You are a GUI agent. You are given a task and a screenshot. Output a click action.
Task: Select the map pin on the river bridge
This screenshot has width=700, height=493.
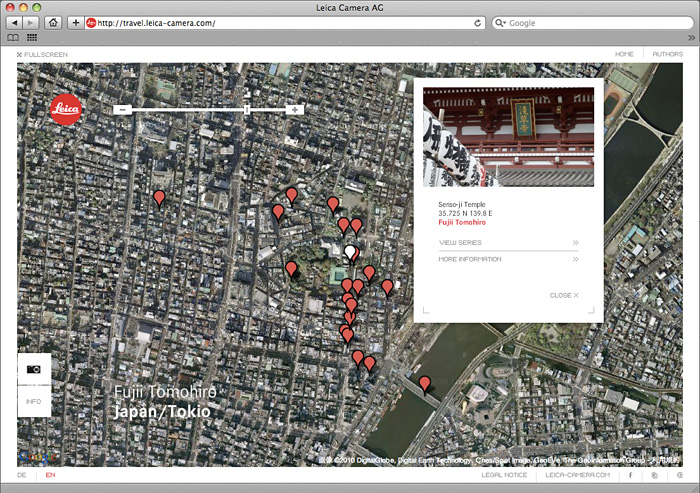(425, 385)
